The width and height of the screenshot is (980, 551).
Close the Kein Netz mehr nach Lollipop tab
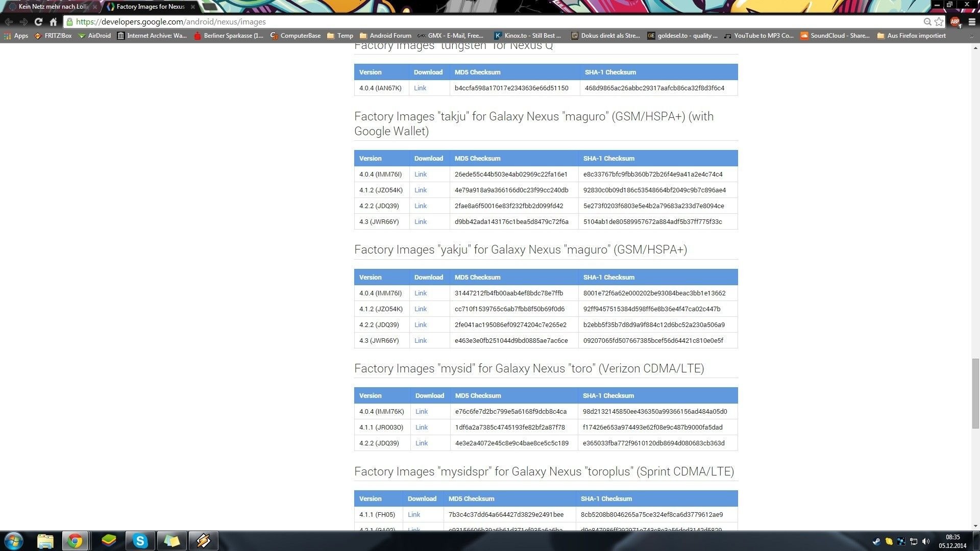95,7
